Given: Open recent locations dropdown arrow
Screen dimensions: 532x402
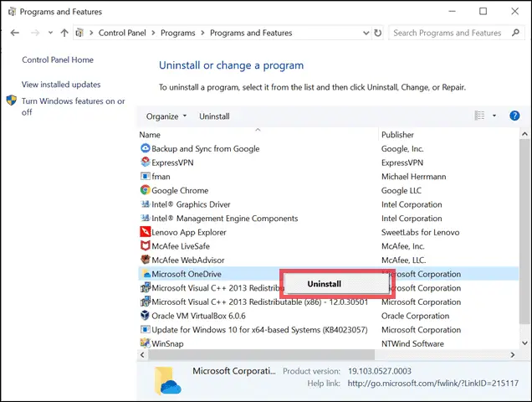Looking at the screenshot, I should (50, 33).
